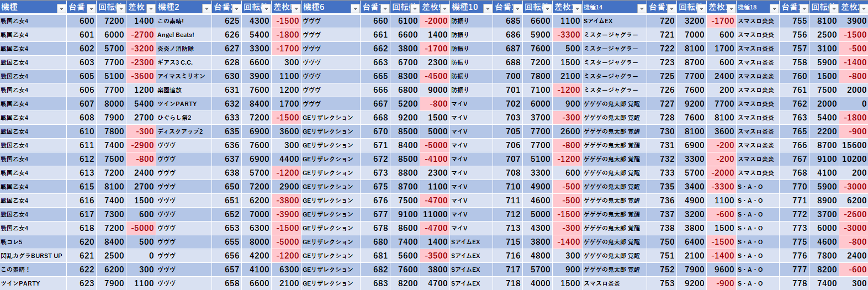The image size is (868, 290).
Task: Select machine number cell 658
Action: (226, 283)
